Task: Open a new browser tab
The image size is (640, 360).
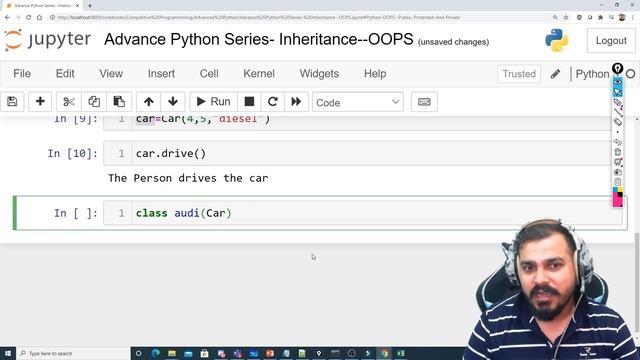Action: 90,6
